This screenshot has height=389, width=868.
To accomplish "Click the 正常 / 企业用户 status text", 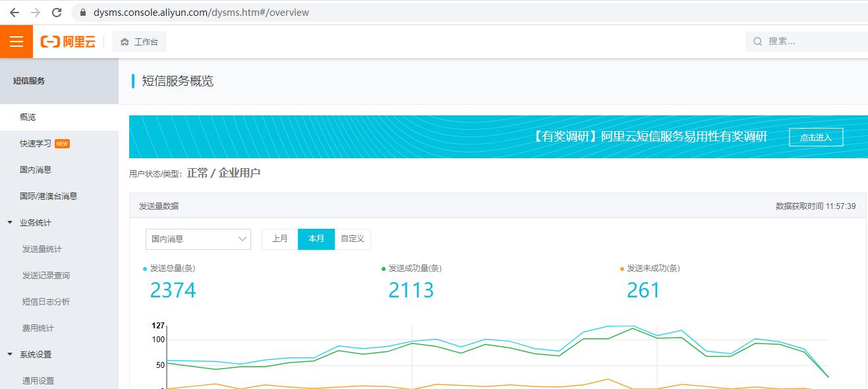I will tap(223, 173).
